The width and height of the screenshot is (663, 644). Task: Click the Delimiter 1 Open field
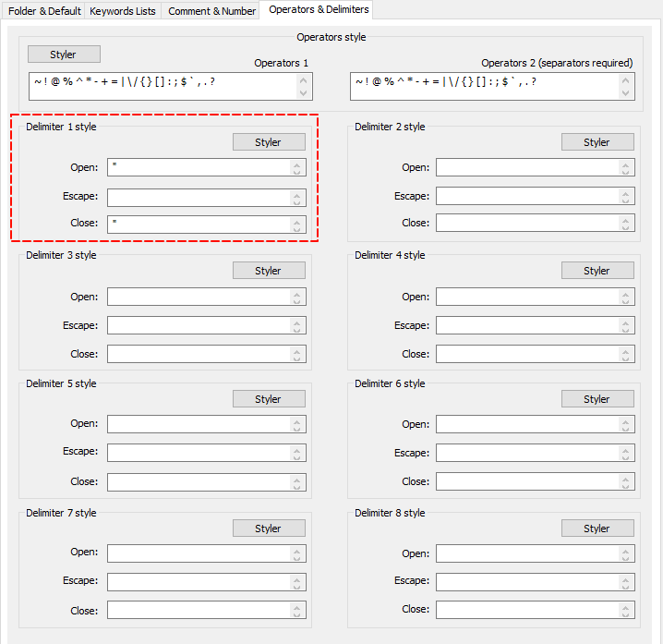coord(199,167)
